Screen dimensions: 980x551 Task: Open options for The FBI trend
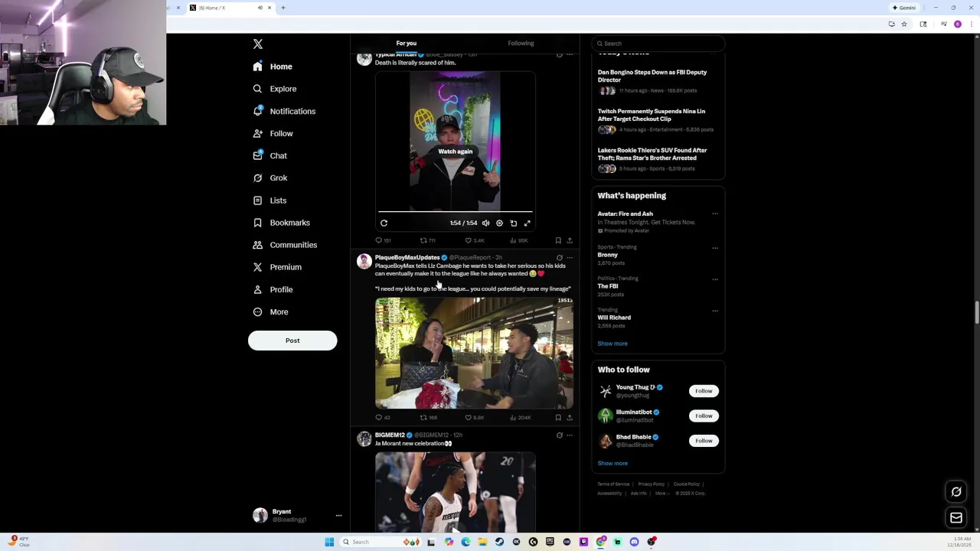point(715,279)
